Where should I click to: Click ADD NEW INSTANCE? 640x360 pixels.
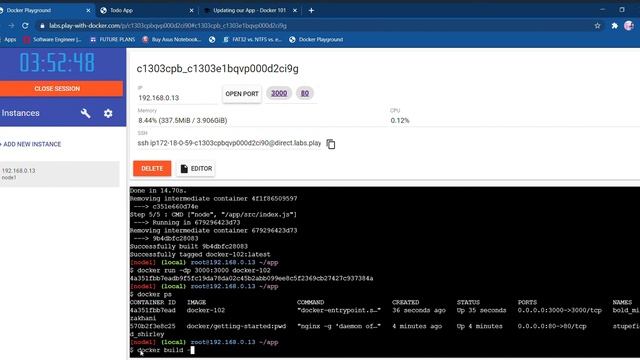(31, 144)
